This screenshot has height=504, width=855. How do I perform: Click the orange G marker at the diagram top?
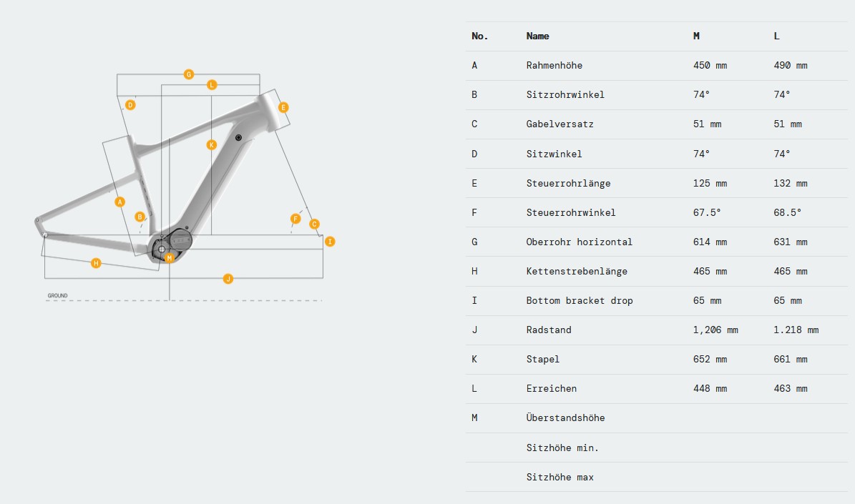tap(189, 74)
